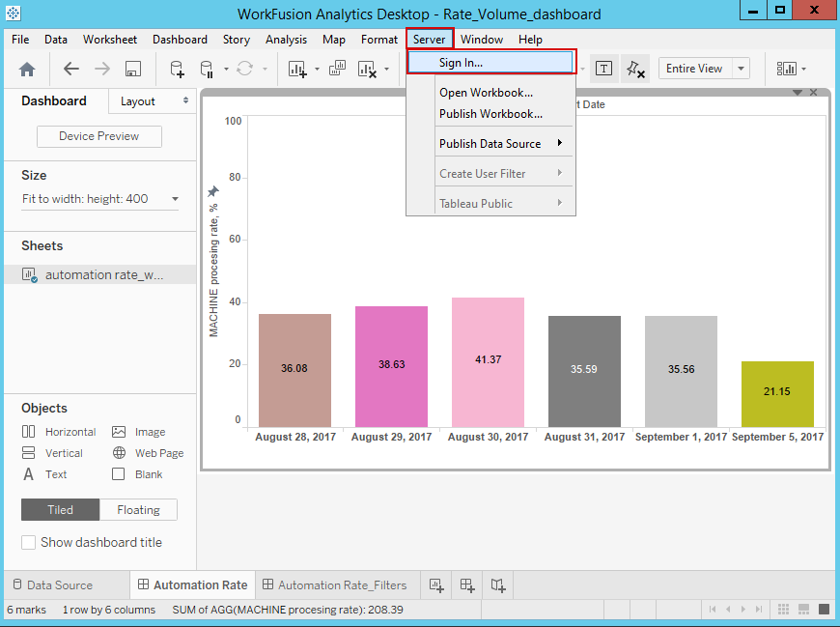This screenshot has height=627, width=840.
Task: Click the Show Tabs status icon
Action: [824, 610]
